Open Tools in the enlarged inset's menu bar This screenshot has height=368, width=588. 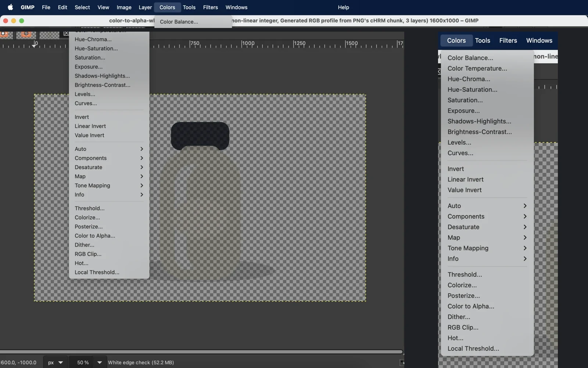pos(483,40)
